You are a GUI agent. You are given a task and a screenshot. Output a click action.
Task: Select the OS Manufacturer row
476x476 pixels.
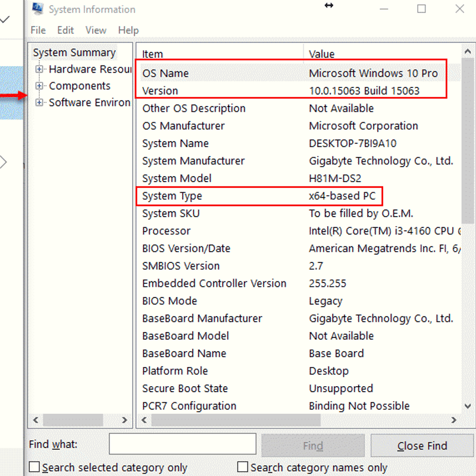tap(300, 126)
